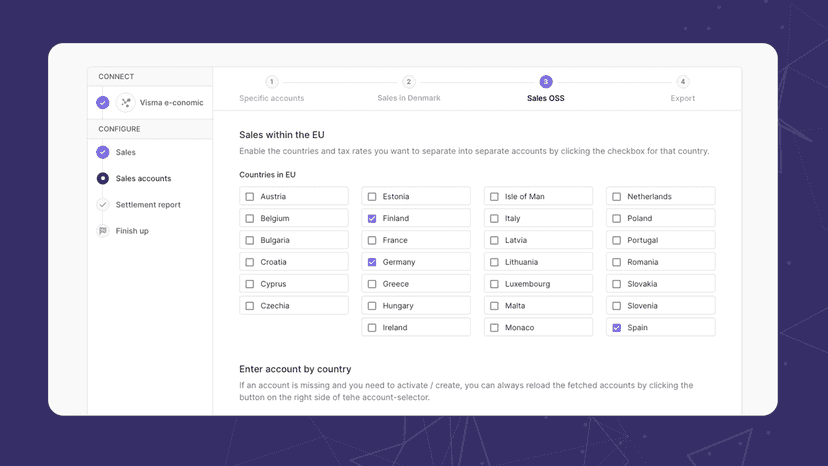Screen dimensions: 828x466
Task: Jump to step 4 circle Export
Action: 683,82
